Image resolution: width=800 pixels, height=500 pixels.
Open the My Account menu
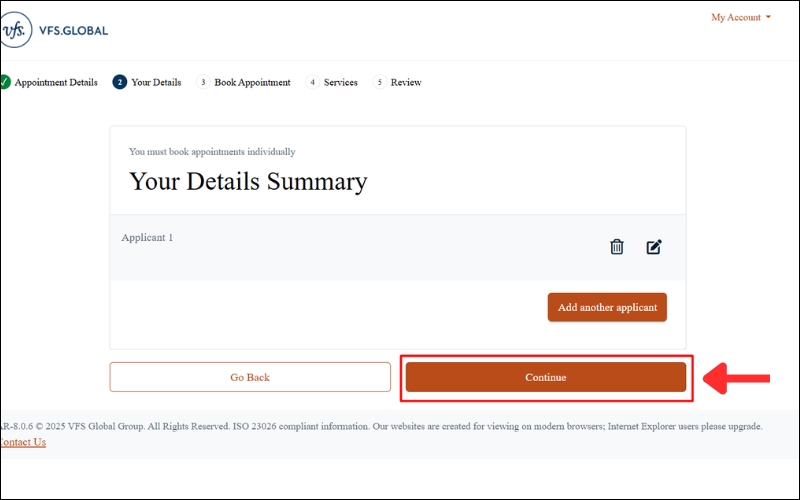(x=736, y=17)
